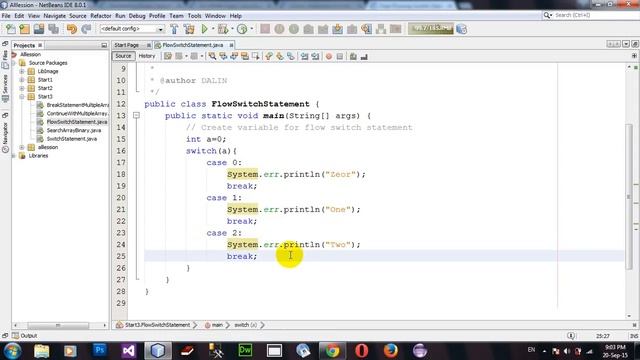Toggle the Highlight Search icon
Screen dimensions: 640x360
(245, 57)
